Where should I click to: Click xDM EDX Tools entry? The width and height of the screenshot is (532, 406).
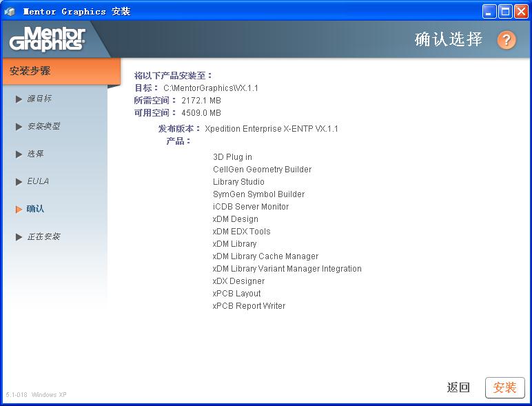click(x=242, y=231)
